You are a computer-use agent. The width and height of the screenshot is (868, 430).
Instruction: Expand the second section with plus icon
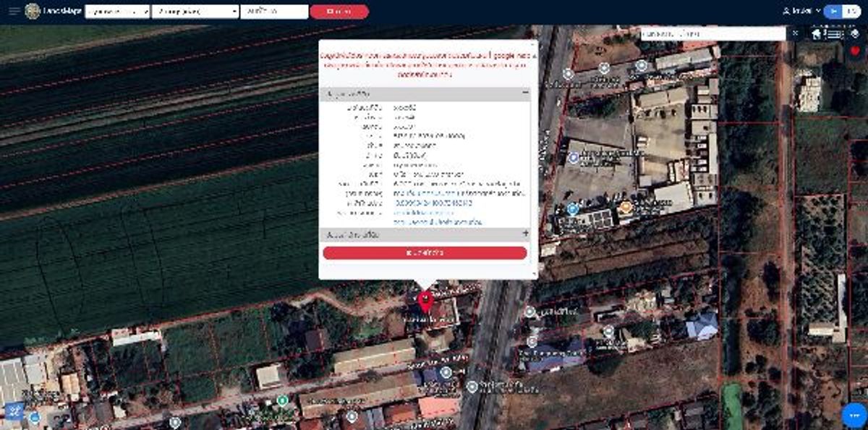click(x=525, y=235)
